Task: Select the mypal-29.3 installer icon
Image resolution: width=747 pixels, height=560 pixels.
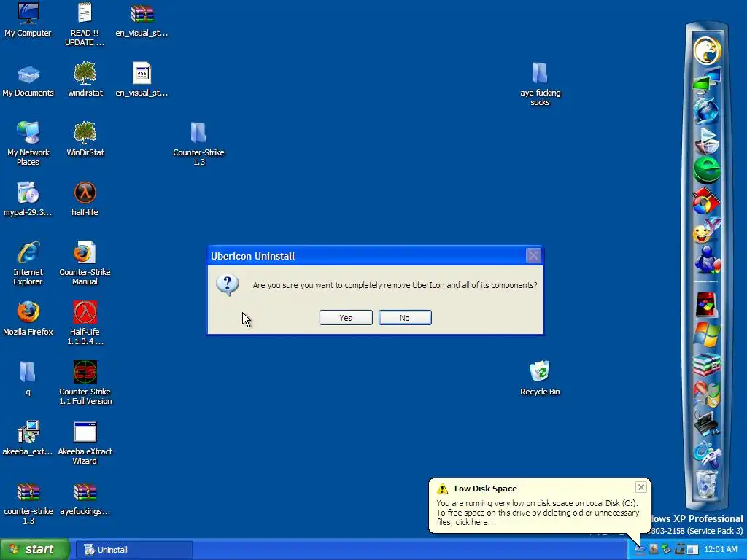Action: (x=28, y=199)
